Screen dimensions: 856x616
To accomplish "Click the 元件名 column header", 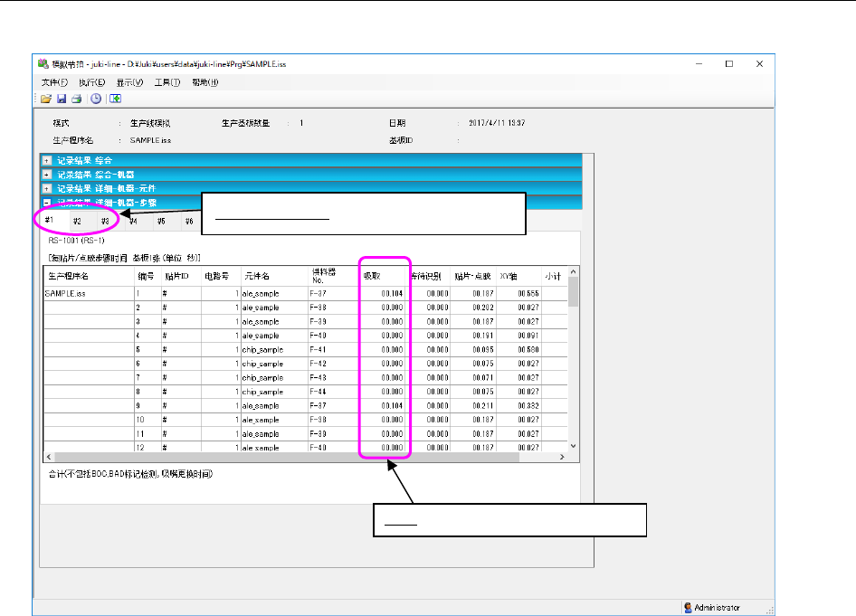I will pos(258,275).
